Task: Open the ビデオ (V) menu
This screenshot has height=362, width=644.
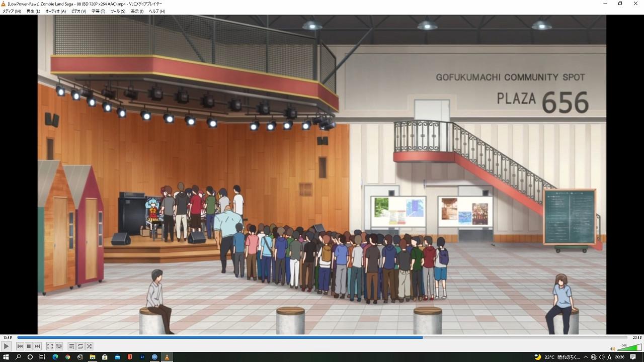Action: [x=78, y=11]
